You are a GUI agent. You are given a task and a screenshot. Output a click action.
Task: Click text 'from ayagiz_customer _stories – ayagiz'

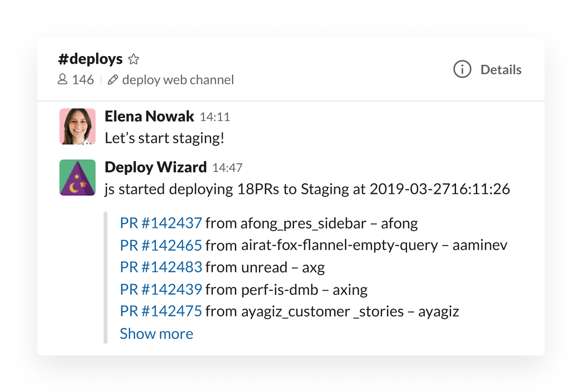pos(332,311)
